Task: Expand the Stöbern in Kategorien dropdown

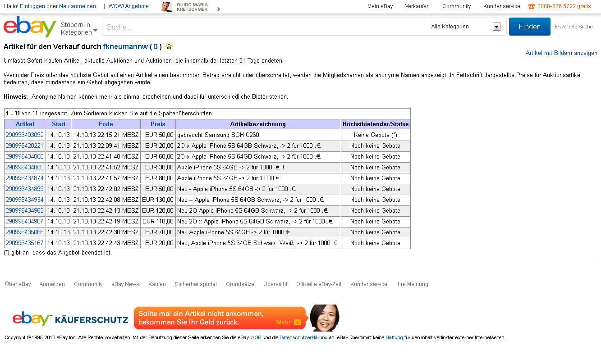Action: click(79, 28)
